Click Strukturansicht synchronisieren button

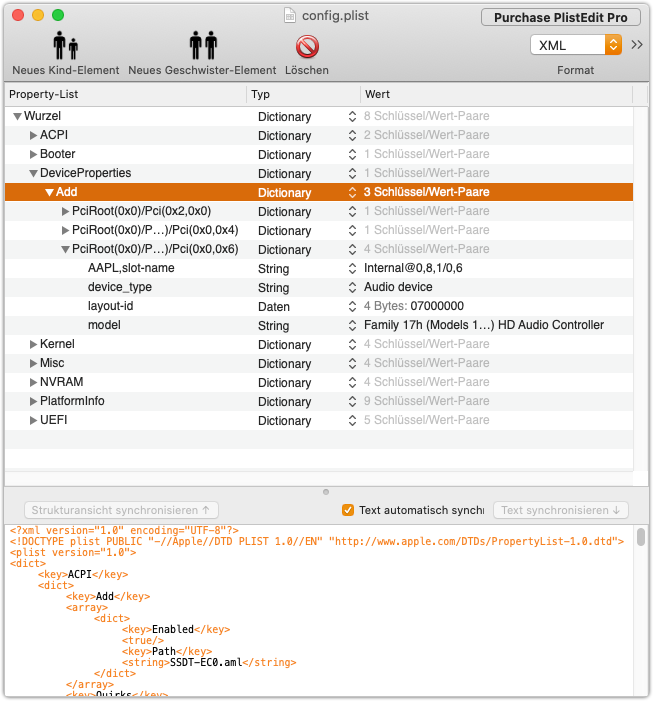(x=121, y=510)
